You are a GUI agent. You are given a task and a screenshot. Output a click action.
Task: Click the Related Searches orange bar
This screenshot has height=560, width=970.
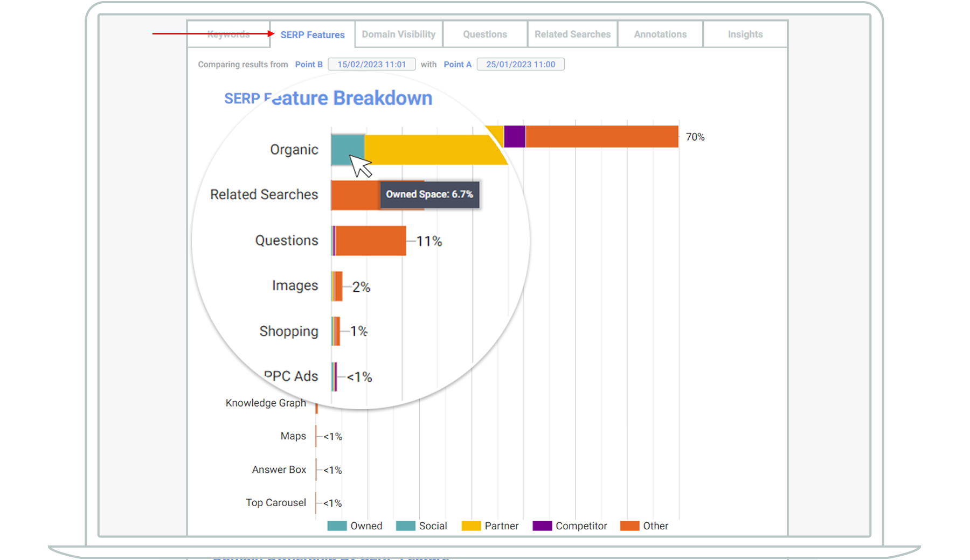356,195
